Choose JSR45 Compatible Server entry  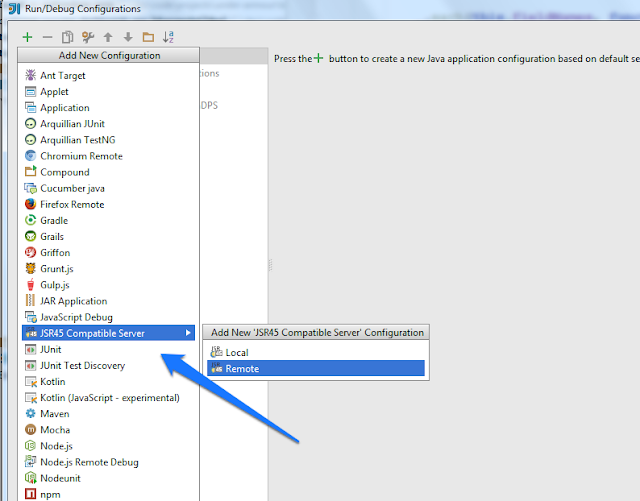pyautogui.click(x=108, y=333)
